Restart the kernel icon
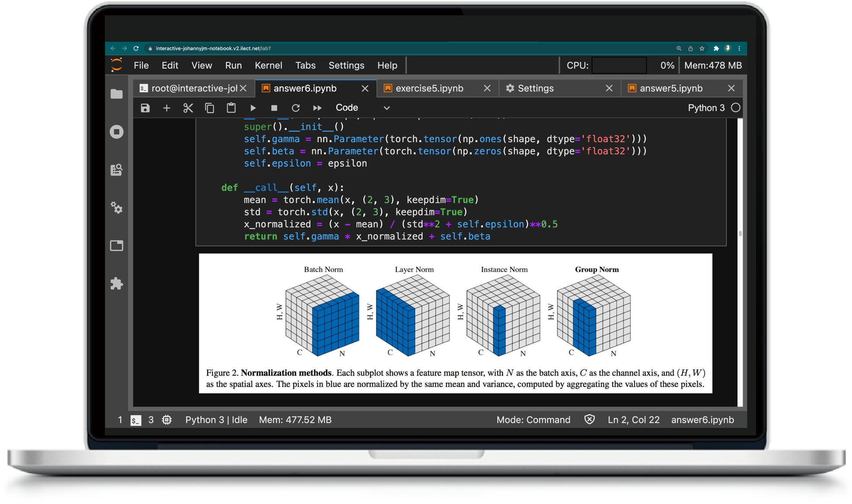Viewport: 852px width, 504px height. tap(296, 108)
